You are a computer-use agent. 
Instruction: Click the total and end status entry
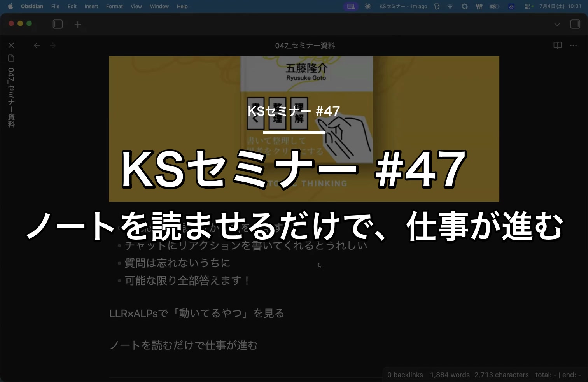558,375
